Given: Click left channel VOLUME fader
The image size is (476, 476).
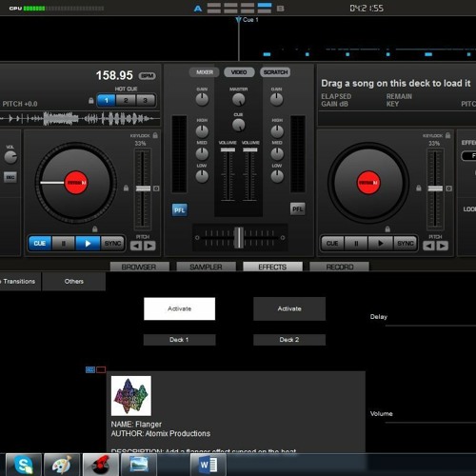Looking at the screenshot, I should coord(228,149).
